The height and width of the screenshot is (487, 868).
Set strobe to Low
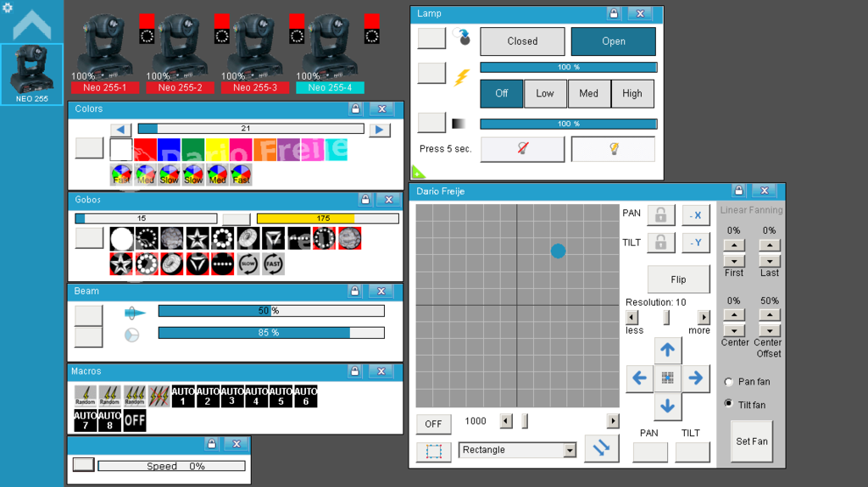[x=545, y=93]
